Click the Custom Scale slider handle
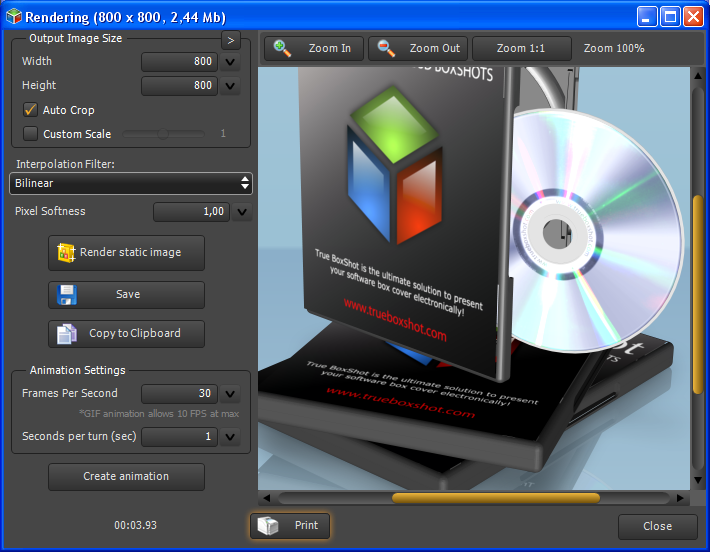Screen dimensions: 710x552 163,134
